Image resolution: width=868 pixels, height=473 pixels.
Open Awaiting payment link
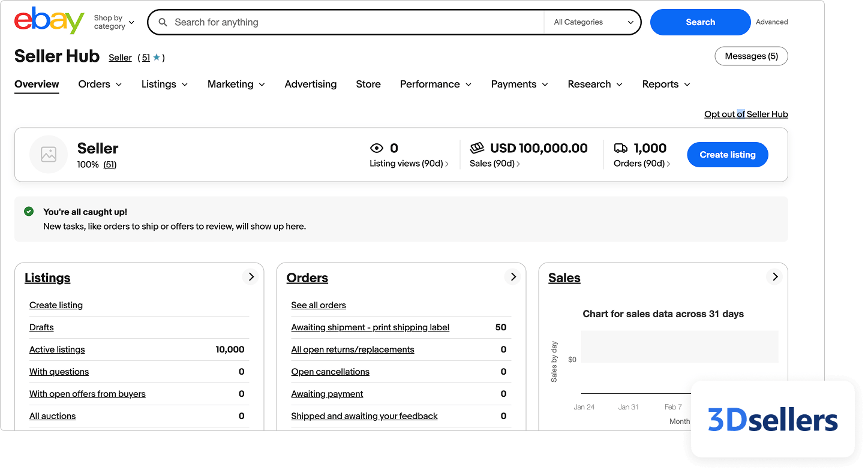pos(327,394)
